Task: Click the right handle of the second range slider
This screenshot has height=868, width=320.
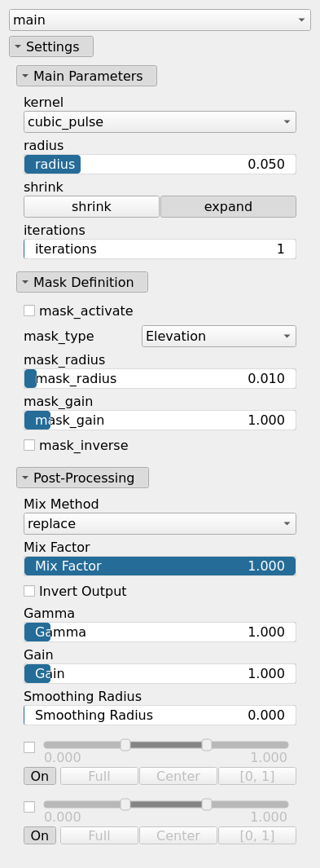Action: [x=207, y=804]
